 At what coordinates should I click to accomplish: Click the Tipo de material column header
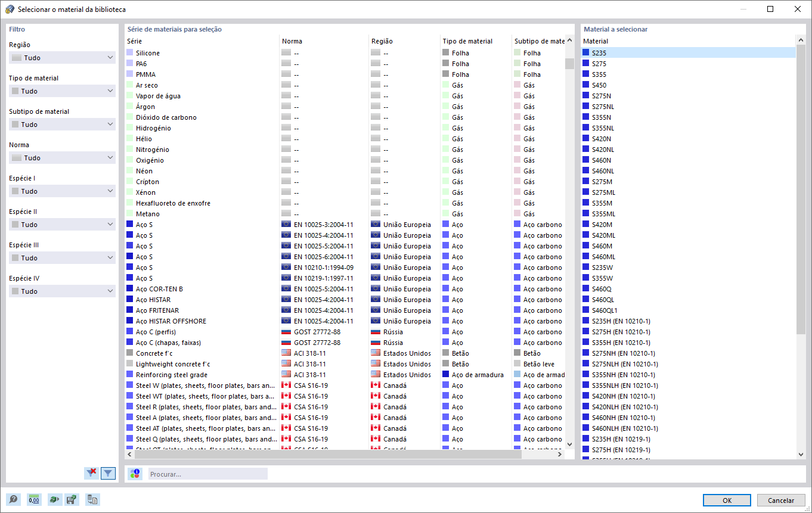pos(476,41)
